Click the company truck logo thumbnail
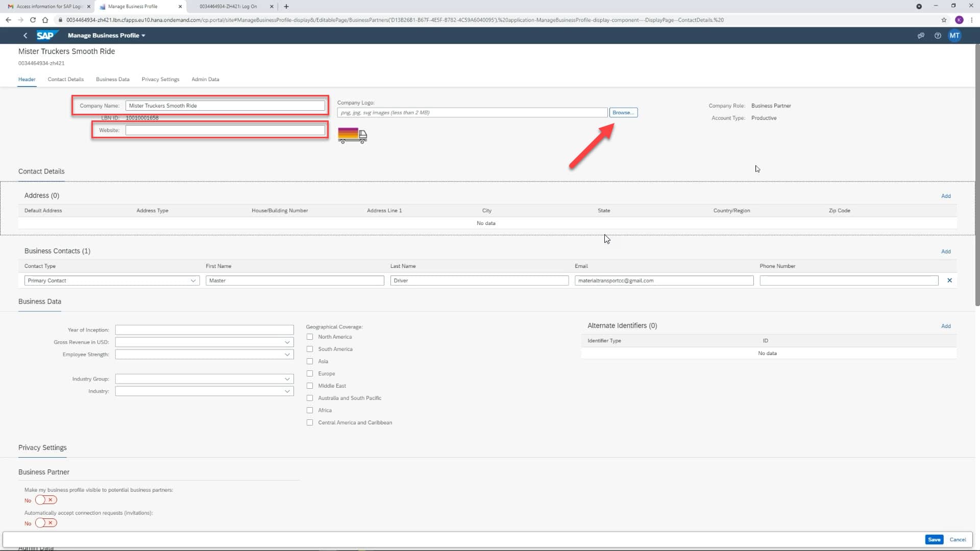This screenshot has width=980, height=551. (x=352, y=135)
